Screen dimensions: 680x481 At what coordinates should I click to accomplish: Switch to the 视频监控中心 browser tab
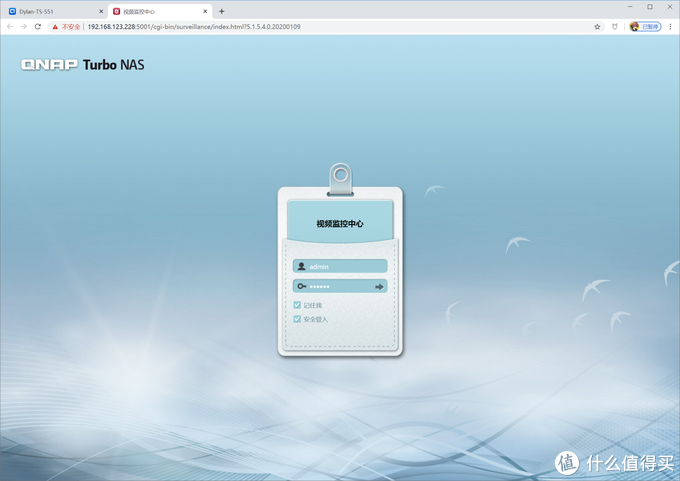point(158,12)
